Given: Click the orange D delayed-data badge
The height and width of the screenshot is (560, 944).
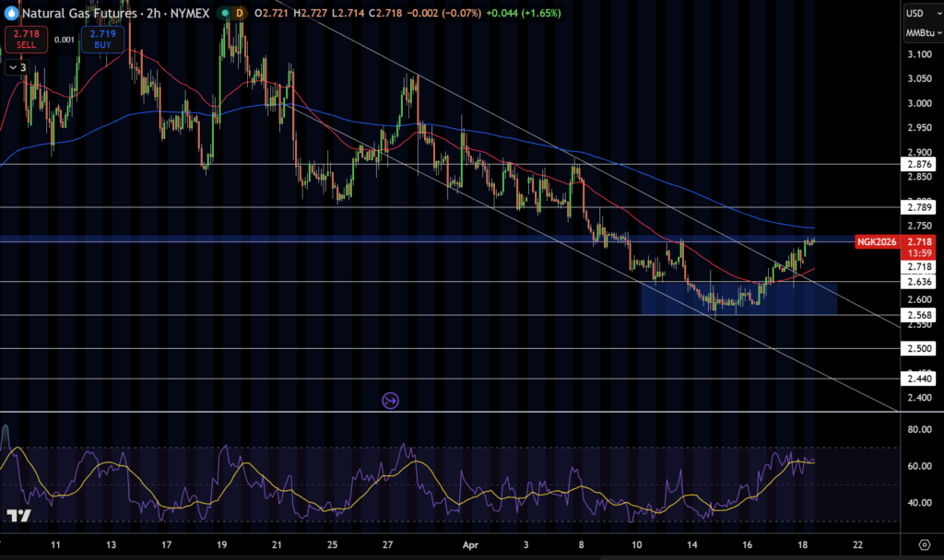Looking at the screenshot, I should pyautogui.click(x=240, y=13).
